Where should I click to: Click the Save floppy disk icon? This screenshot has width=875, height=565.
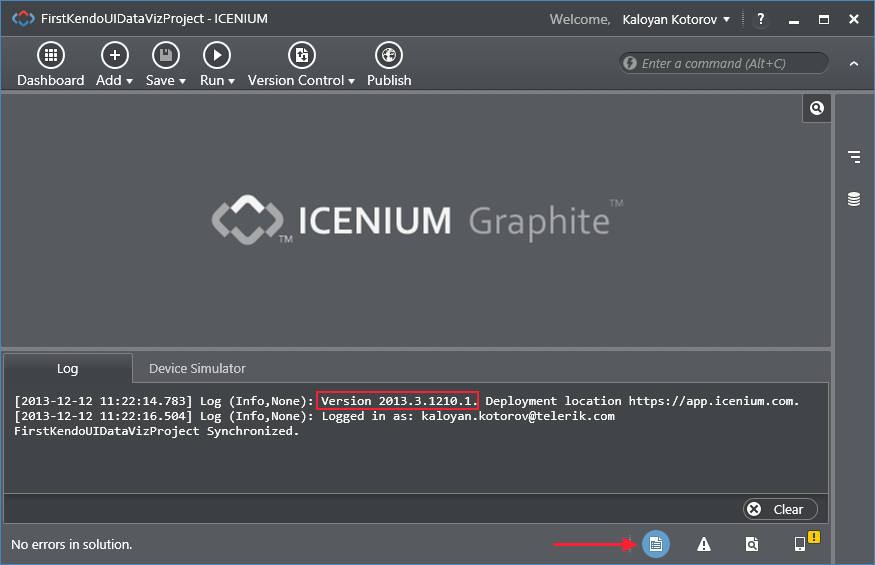tap(166, 55)
